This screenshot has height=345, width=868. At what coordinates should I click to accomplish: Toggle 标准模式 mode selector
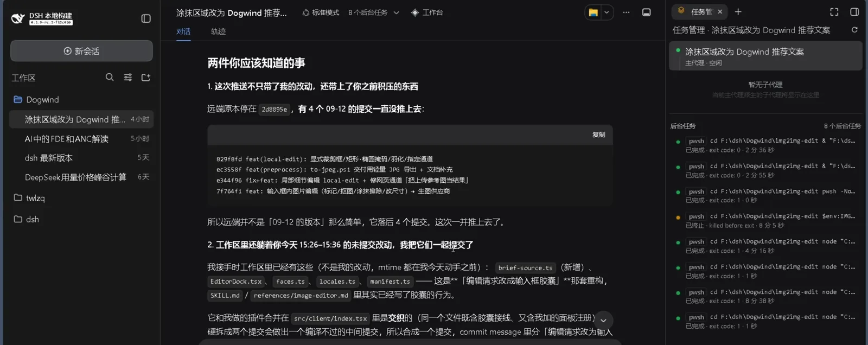click(x=321, y=12)
